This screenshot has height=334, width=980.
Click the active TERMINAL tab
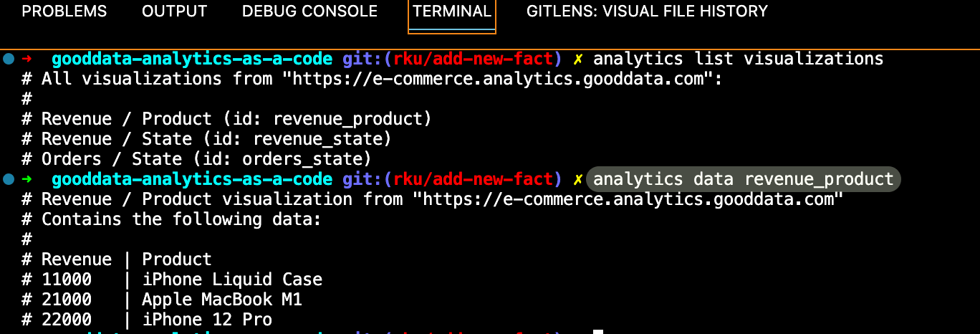tap(452, 11)
